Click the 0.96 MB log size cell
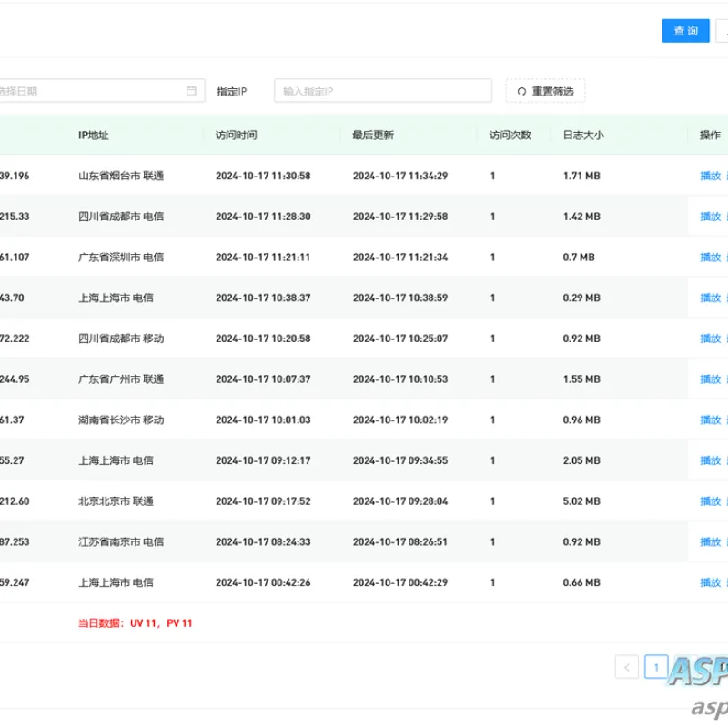This screenshot has width=728, height=728. point(581,420)
